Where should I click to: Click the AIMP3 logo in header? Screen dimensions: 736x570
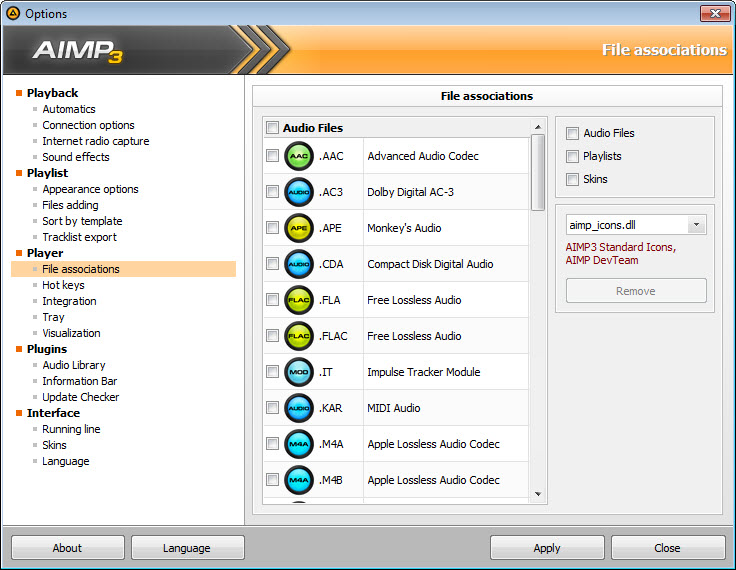(x=78, y=51)
